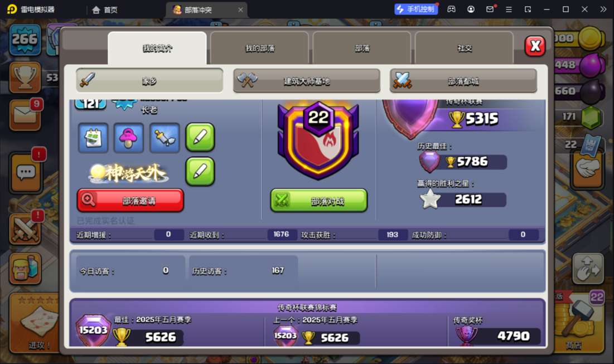The image size is (614, 364).
Task: Switch to the 社交 tab
Action: [464, 48]
